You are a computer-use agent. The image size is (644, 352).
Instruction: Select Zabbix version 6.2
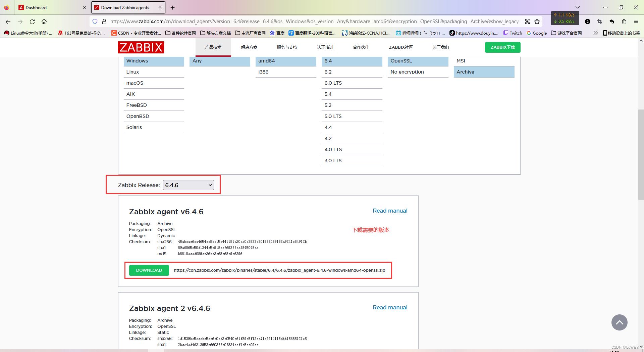pyautogui.click(x=352, y=72)
